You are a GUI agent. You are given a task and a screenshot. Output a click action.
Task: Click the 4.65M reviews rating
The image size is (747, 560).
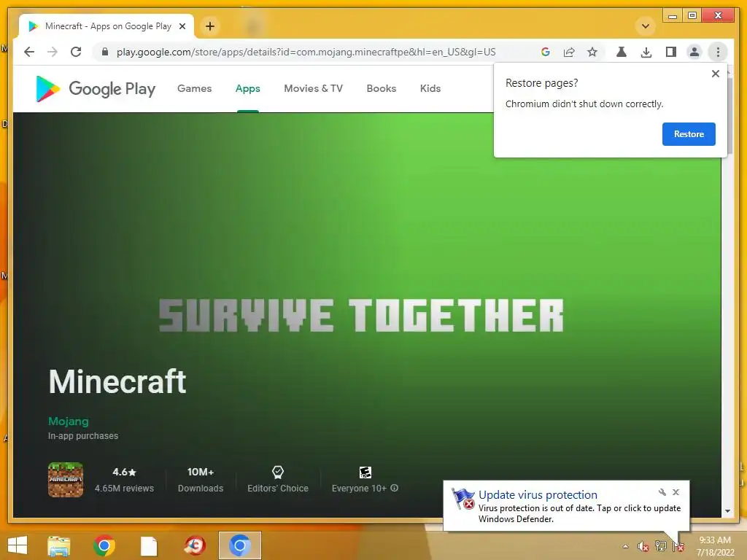(x=124, y=480)
